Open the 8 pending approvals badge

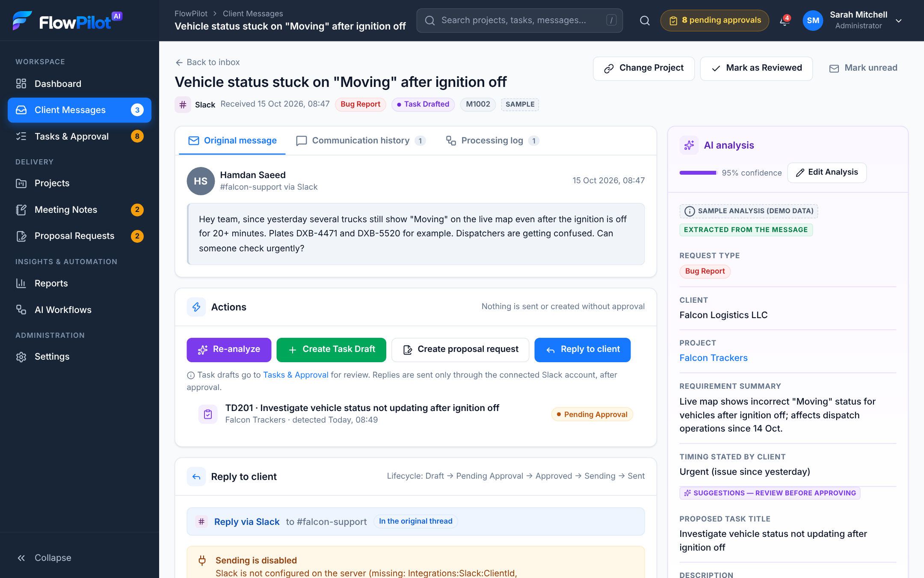[x=714, y=21]
